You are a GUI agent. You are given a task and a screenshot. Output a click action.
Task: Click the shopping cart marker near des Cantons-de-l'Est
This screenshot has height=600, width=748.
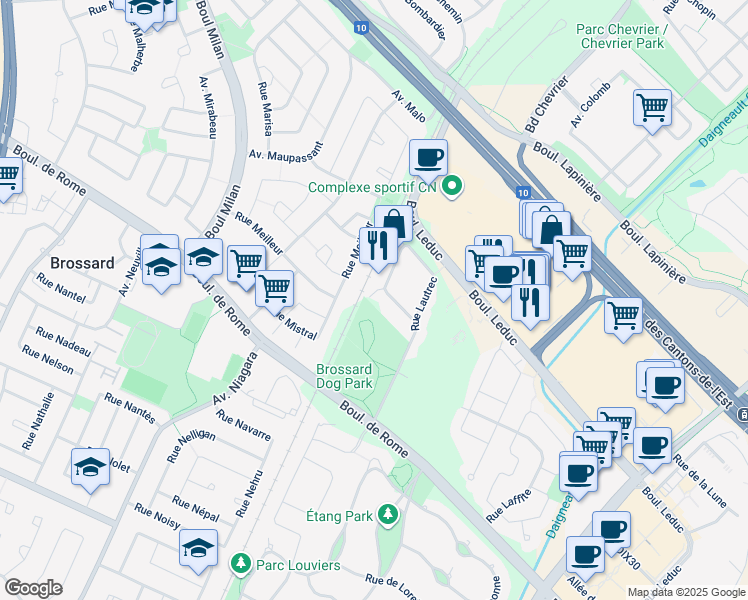(623, 317)
